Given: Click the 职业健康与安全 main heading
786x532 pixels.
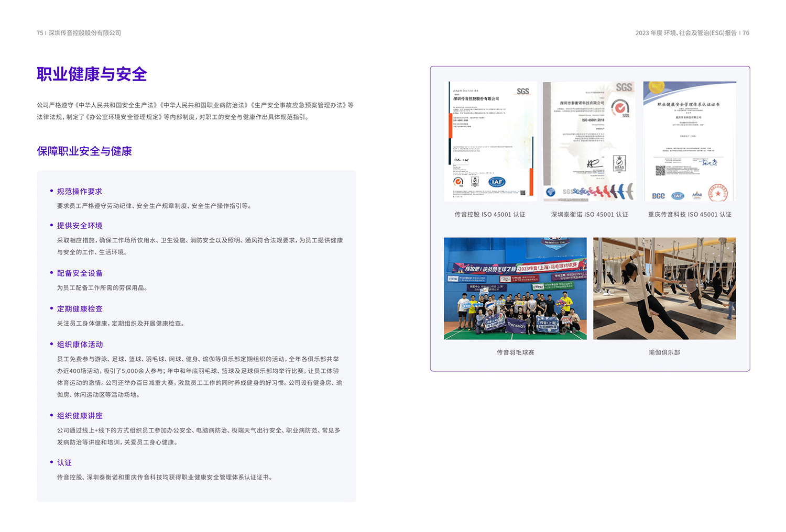Looking at the screenshot, I should pos(92,74).
